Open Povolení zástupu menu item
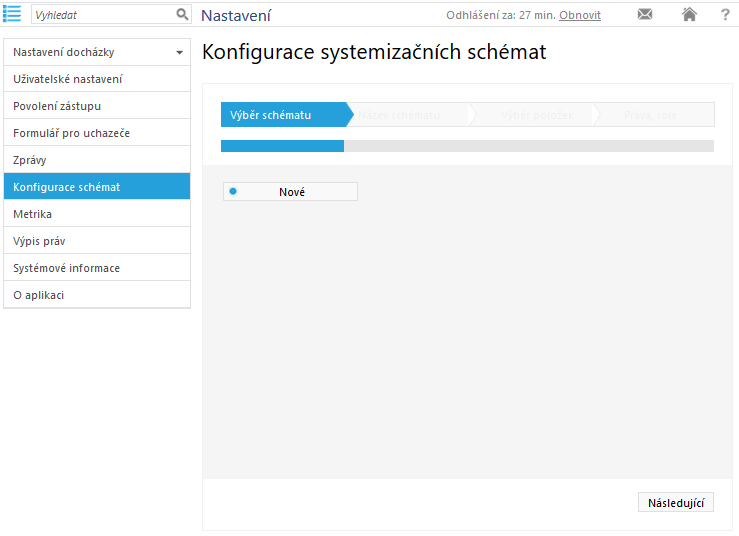The width and height of the screenshot is (739, 536). point(97,106)
